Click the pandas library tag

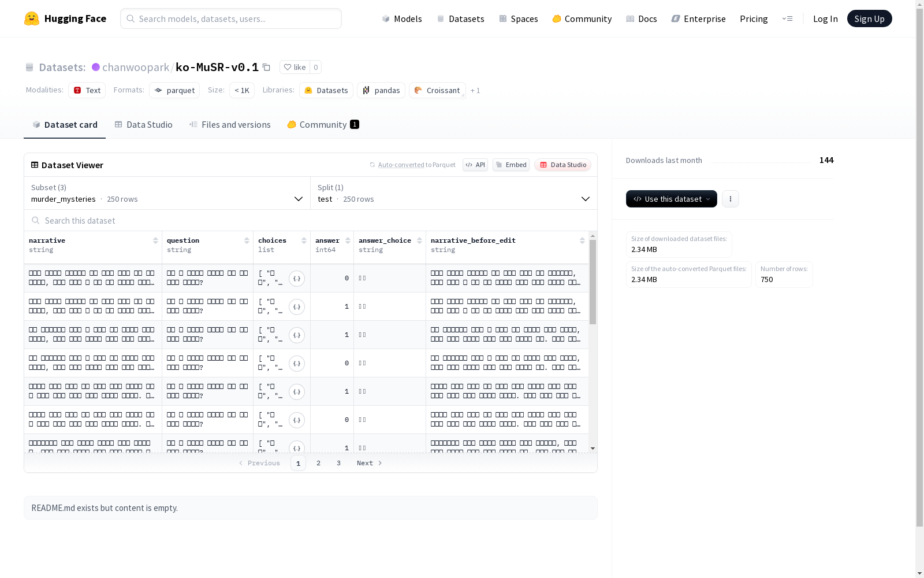coord(381,90)
